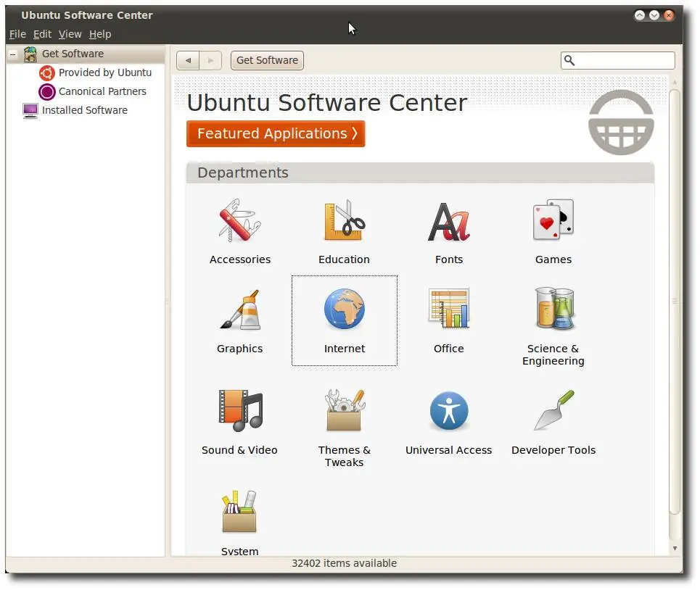The width and height of the screenshot is (700, 590).
Task: Open the Accessories department icon
Action: click(239, 221)
